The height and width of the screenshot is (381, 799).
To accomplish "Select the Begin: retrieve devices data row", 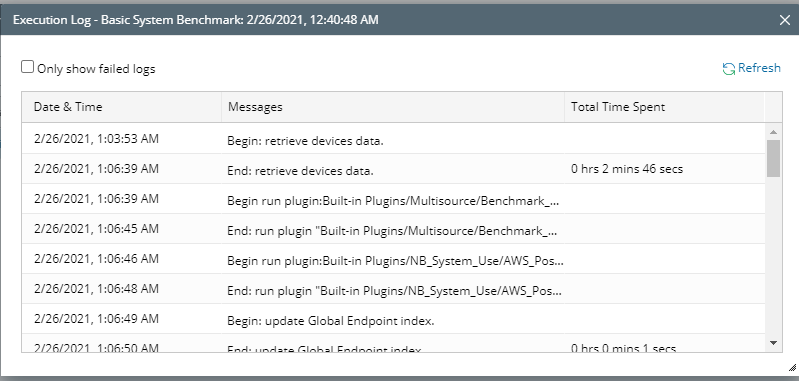I will point(393,139).
